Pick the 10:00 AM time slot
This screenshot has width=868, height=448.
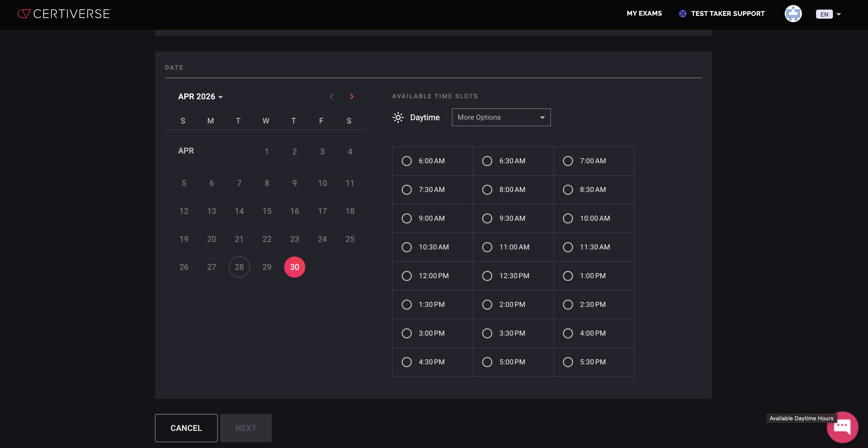[x=568, y=218]
